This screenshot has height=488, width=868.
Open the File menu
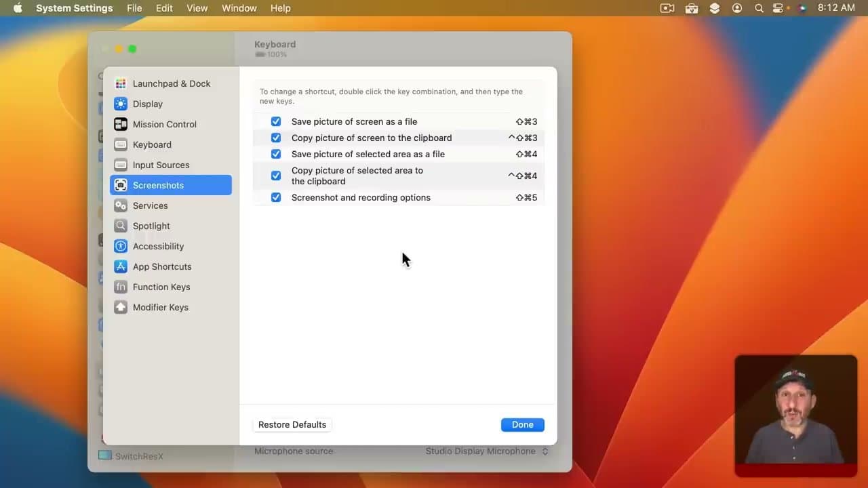(134, 8)
